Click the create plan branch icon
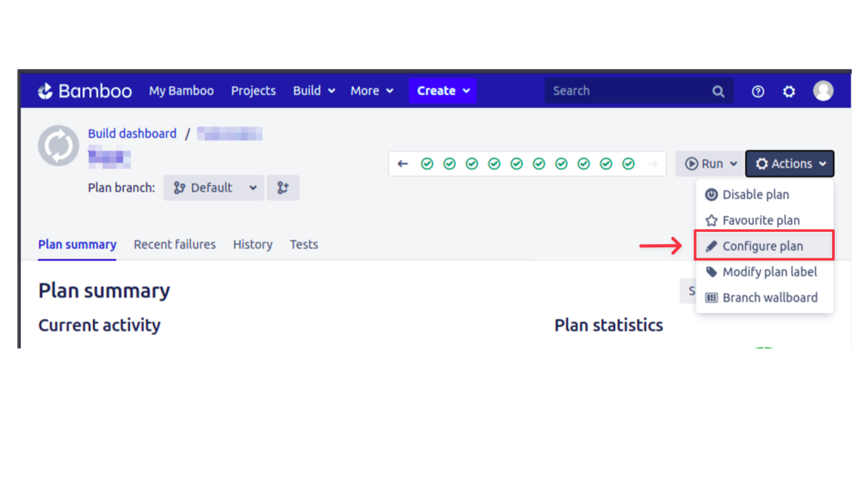The image size is (868, 488). [x=283, y=188]
